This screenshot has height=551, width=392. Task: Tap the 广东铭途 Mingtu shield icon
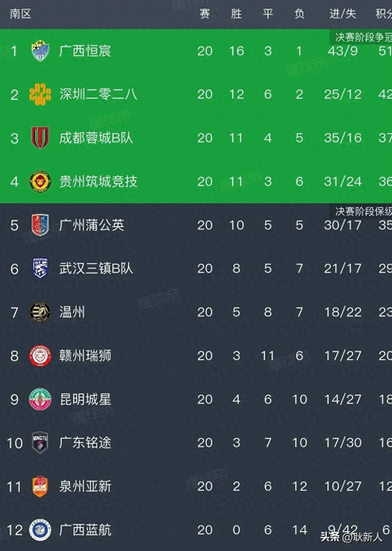point(40,442)
